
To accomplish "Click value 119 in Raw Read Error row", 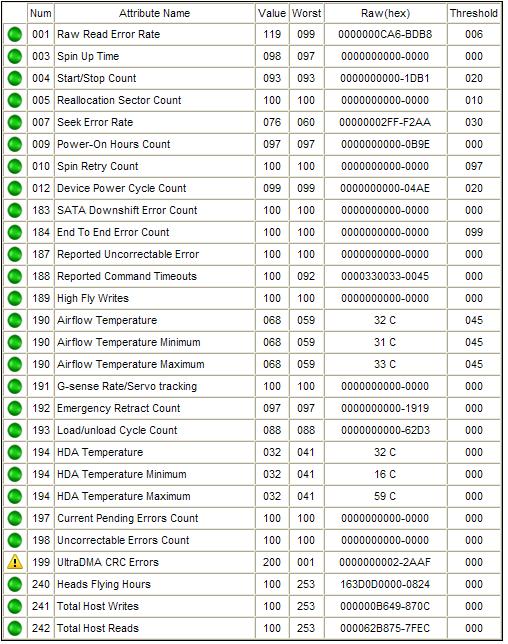I will point(272,34).
